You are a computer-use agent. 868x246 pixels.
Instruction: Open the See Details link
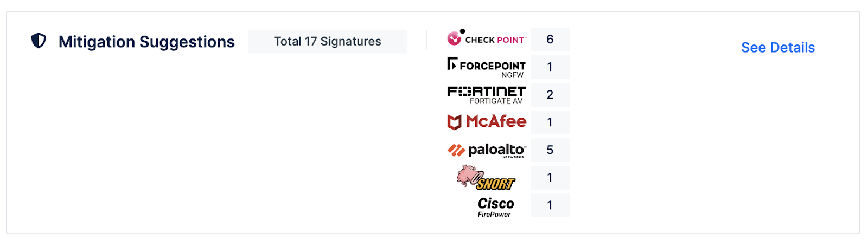(x=777, y=48)
